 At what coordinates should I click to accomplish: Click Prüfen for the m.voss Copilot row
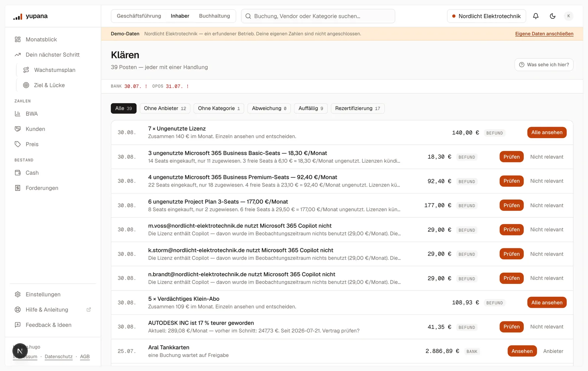click(512, 230)
